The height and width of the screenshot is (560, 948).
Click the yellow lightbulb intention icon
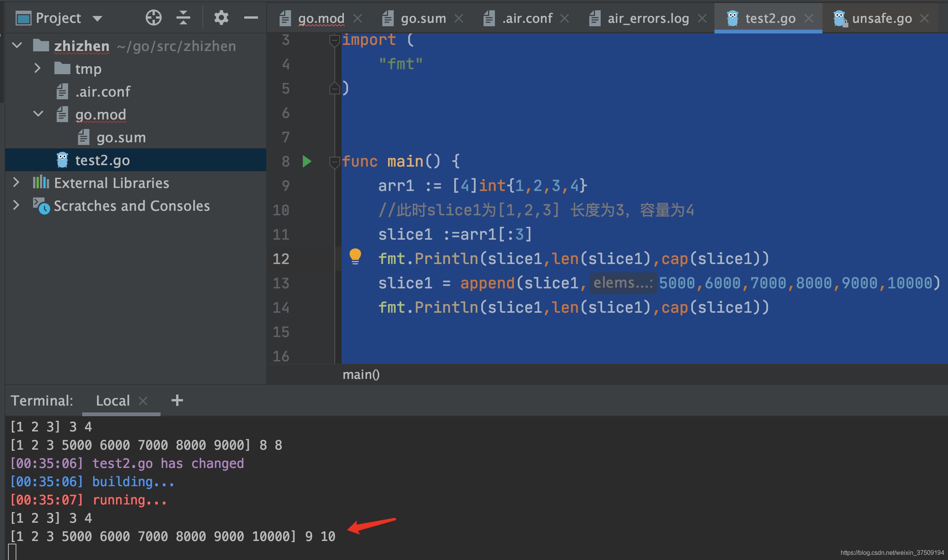355,256
